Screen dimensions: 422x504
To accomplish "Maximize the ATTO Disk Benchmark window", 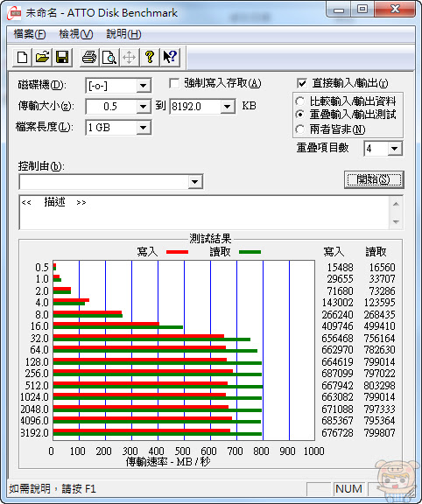I will [362, 10].
